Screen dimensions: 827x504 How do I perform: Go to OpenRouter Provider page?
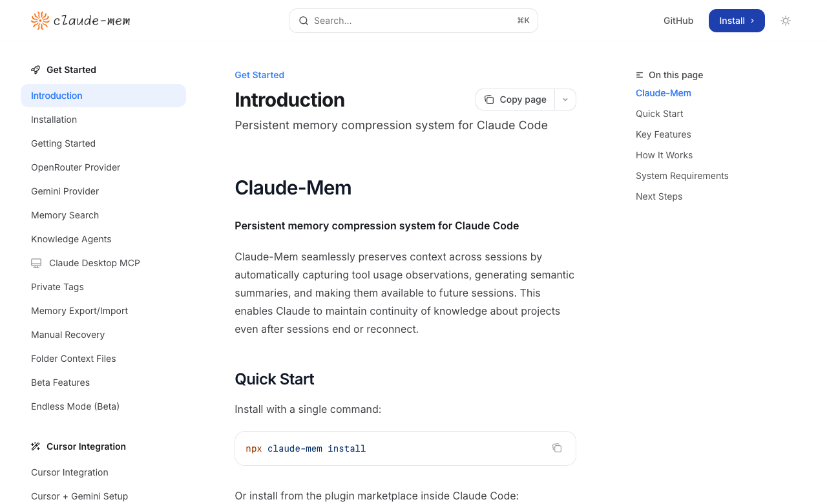tap(103, 167)
